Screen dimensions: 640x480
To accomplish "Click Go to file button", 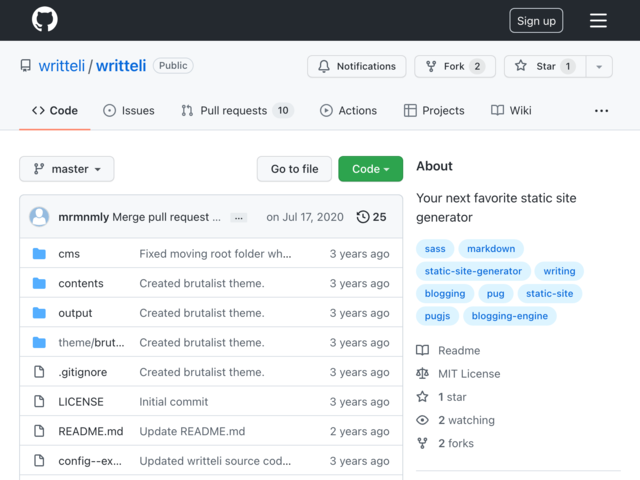I will [294, 169].
